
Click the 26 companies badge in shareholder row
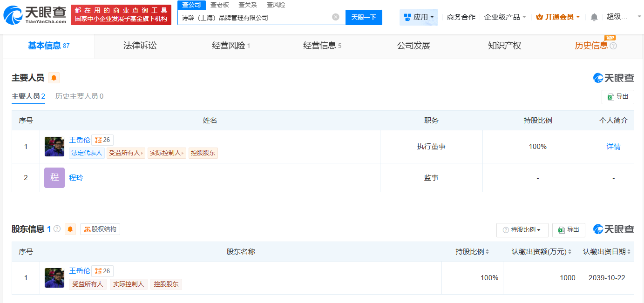click(102, 271)
